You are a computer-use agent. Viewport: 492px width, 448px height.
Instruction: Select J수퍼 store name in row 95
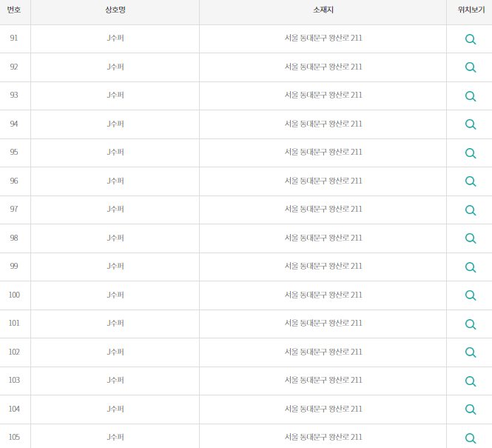(115, 152)
